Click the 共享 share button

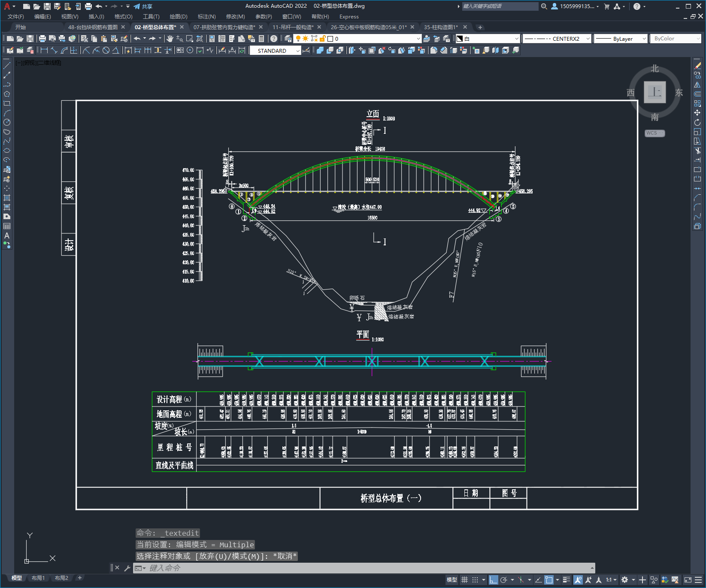click(143, 6)
